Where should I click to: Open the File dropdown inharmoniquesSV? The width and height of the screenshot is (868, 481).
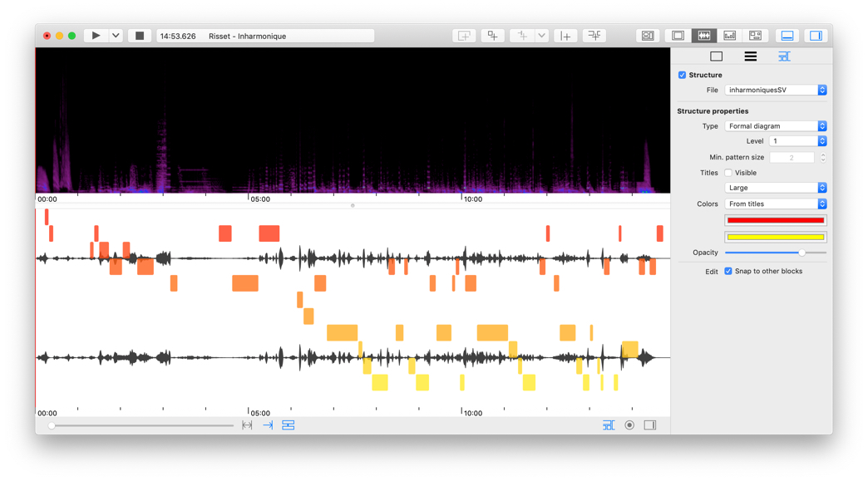pos(776,90)
